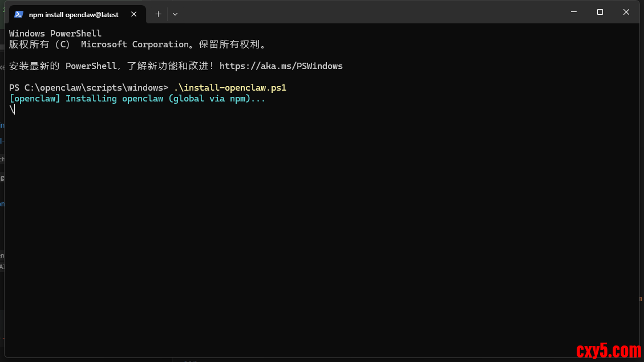Expand the new tab profile dropdown chevron

pos(175,14)
